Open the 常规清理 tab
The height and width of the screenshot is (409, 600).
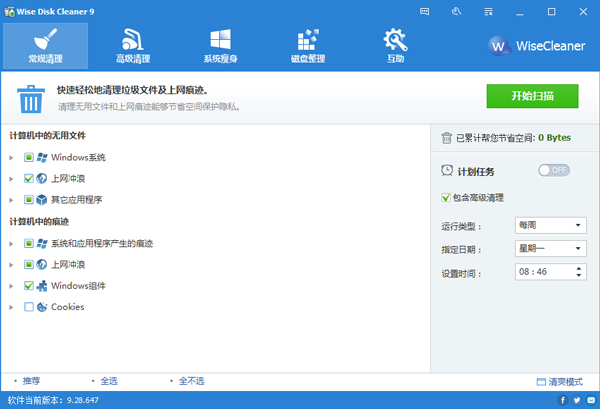(46, 46)
